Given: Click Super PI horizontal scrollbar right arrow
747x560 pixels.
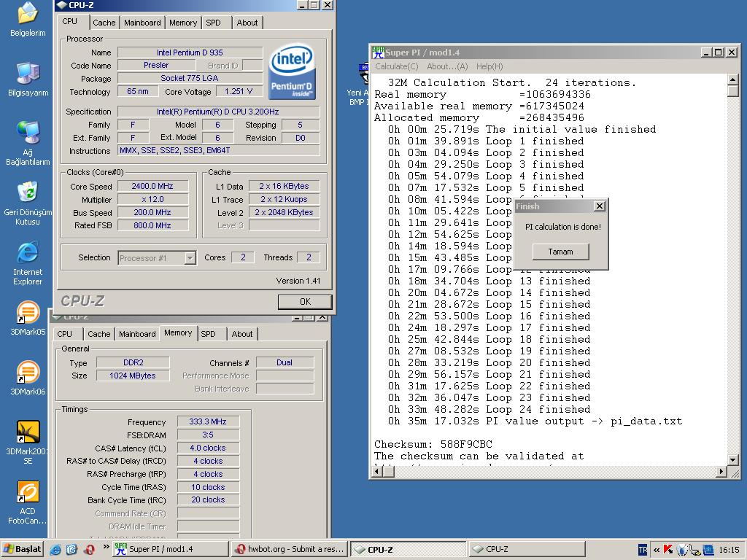Looking at the screenshot, I should tap(721, 472).
